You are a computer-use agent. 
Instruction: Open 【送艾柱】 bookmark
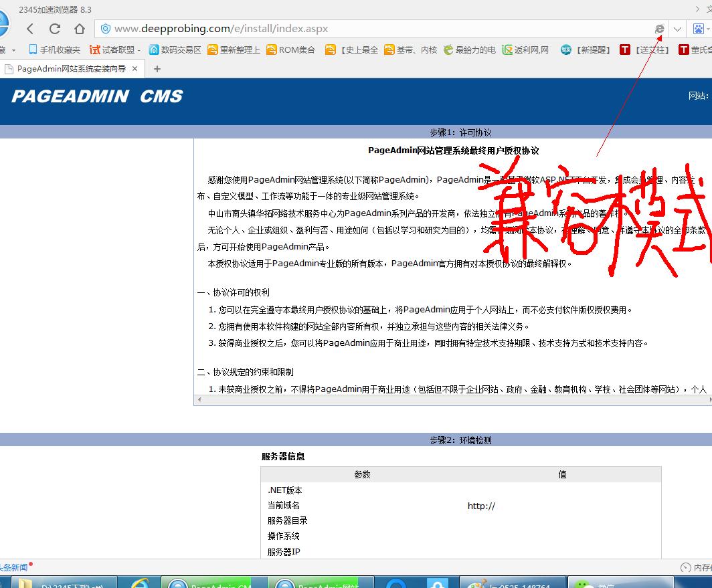[x=645, y=50]
